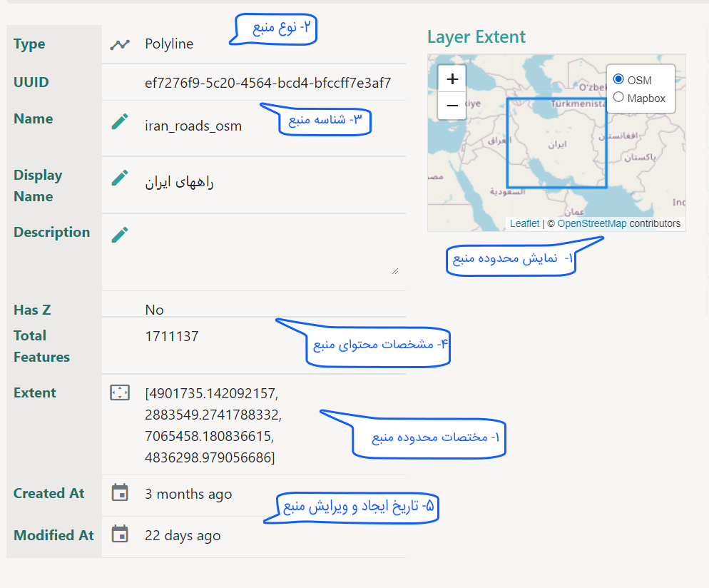Screen dimensions: 709x588
Task: Click the pencil icon next to Name
Action: [120, 121]
